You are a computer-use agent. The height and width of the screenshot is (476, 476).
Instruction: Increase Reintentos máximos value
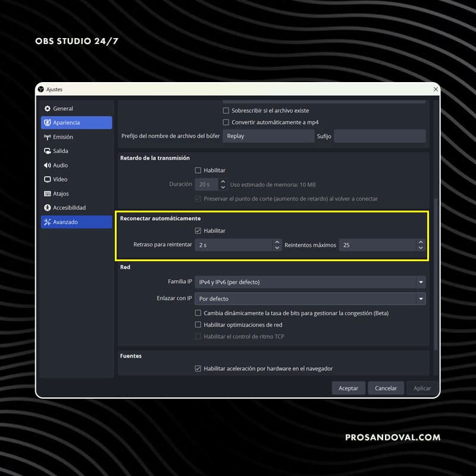421,242
